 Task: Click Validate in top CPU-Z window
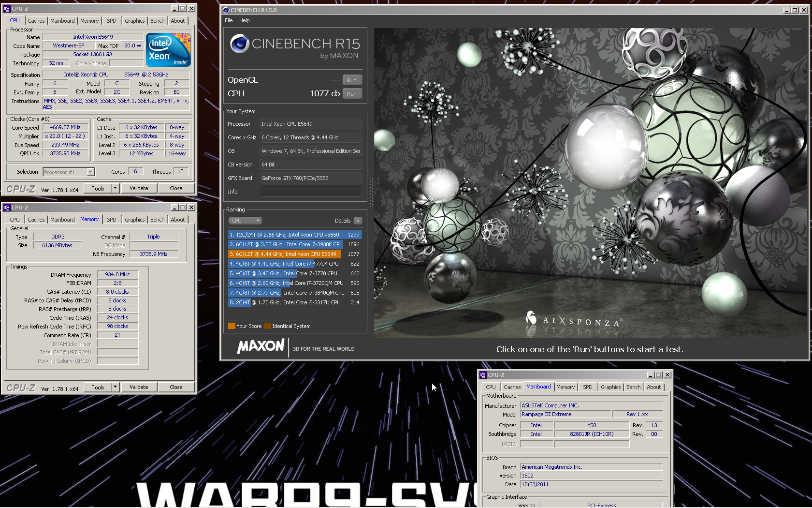[139, 188]
